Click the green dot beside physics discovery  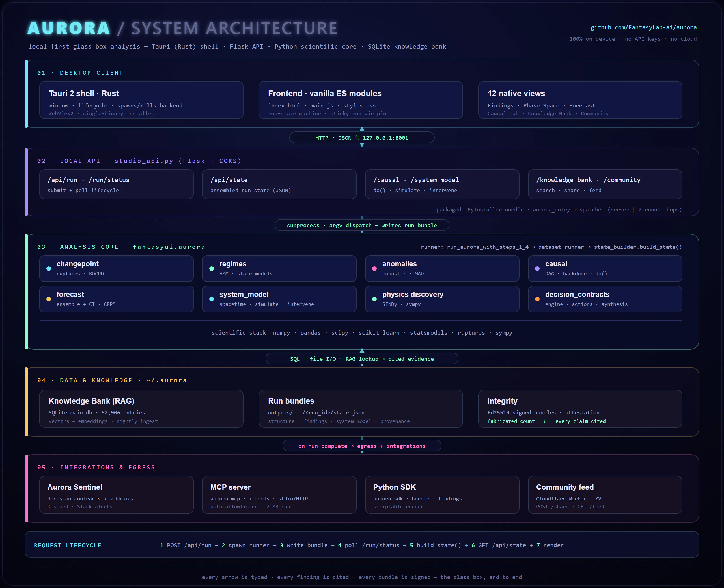[374, 299]
